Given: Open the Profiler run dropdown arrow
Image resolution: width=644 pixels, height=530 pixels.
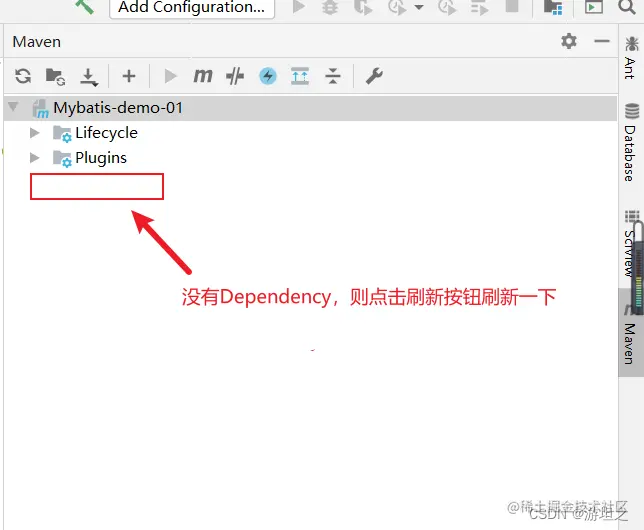Looking at the screenshot, I should coord(419,7).
